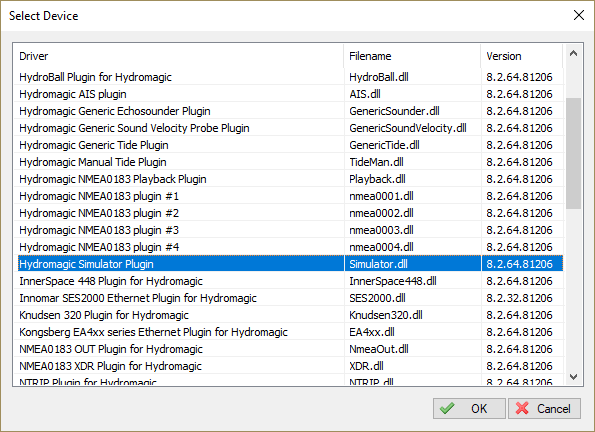This screenshot has height=432, width=595.
Task: Sort list by Filename column header
Action: [412, 56]
